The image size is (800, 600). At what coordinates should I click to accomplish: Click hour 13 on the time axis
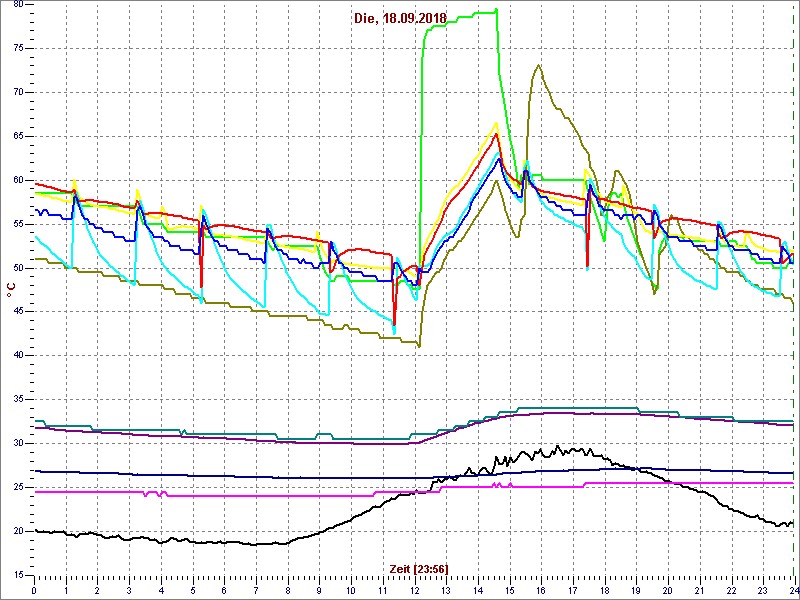[445, 591]
